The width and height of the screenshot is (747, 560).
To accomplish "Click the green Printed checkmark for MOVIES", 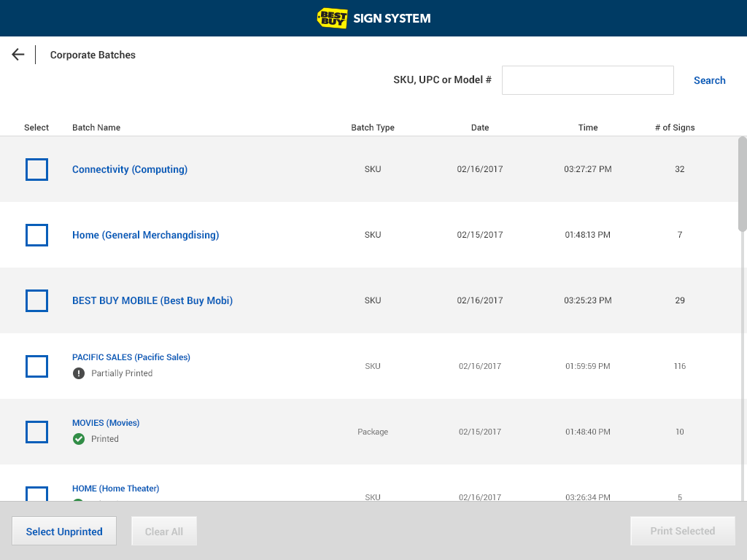I will (79, 439).
